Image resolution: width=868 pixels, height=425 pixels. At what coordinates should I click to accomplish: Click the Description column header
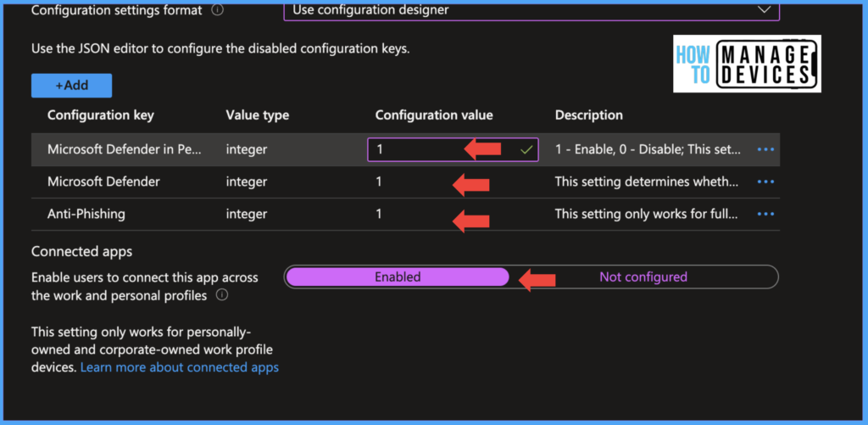point(589,115)
